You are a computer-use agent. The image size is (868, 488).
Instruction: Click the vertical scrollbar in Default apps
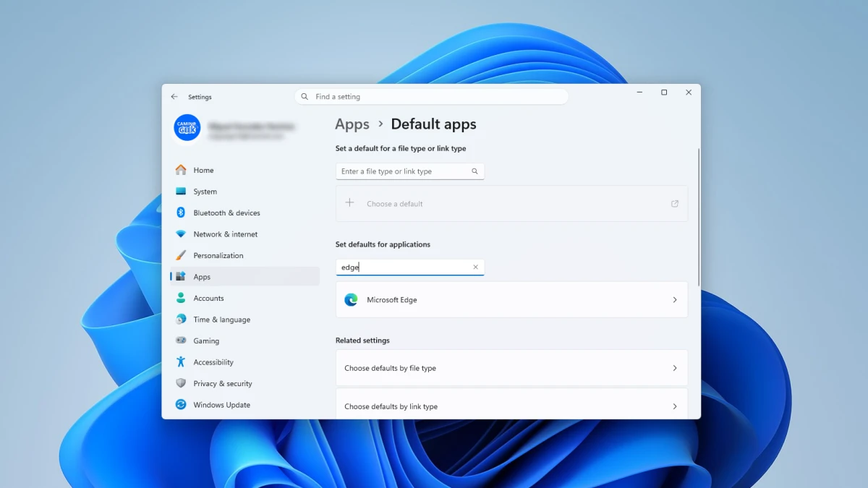(x=699, y=217)
